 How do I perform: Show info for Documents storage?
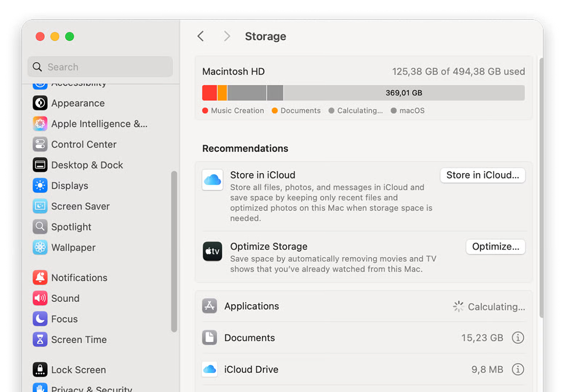pyautogui.click(x=517, y=338)
